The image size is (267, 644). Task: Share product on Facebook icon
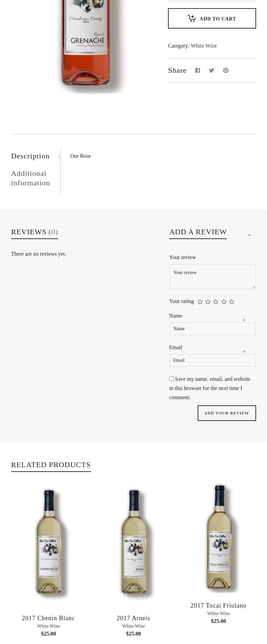click(x=197, y=70)
